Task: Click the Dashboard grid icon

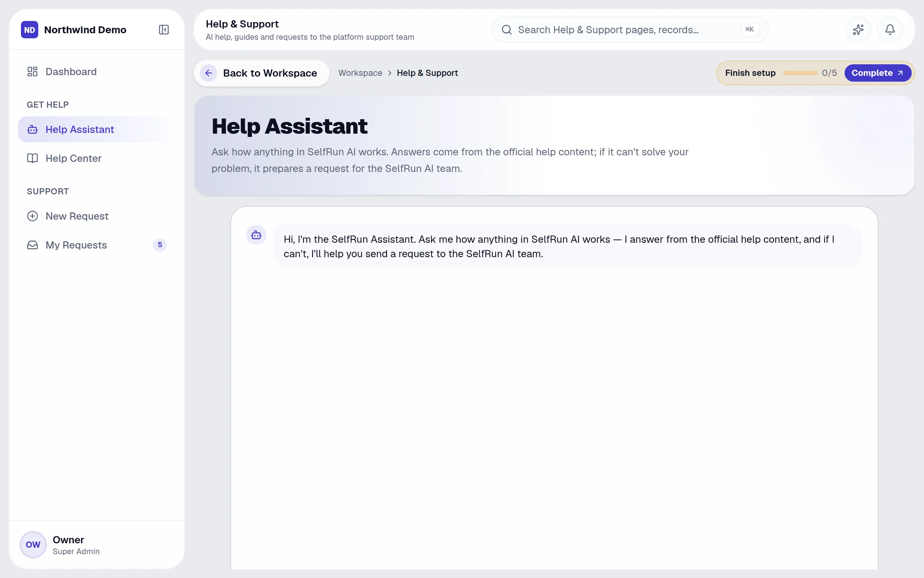Action: coord(32,72)
